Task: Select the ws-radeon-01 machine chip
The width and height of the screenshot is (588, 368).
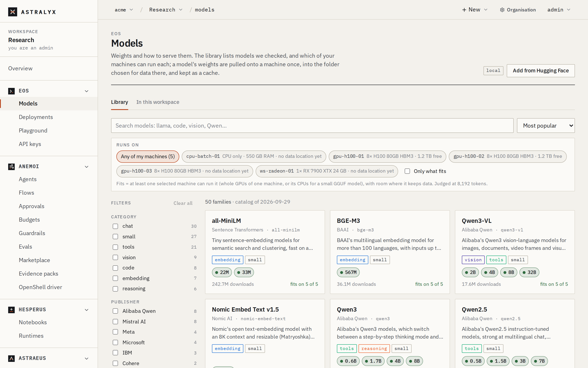Action: [326, 171]
